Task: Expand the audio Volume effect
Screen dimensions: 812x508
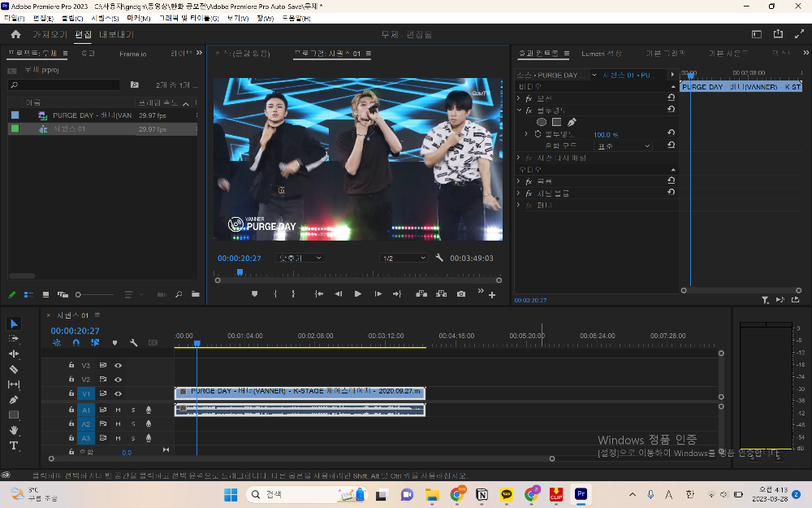Action: [x=518, y=181]
